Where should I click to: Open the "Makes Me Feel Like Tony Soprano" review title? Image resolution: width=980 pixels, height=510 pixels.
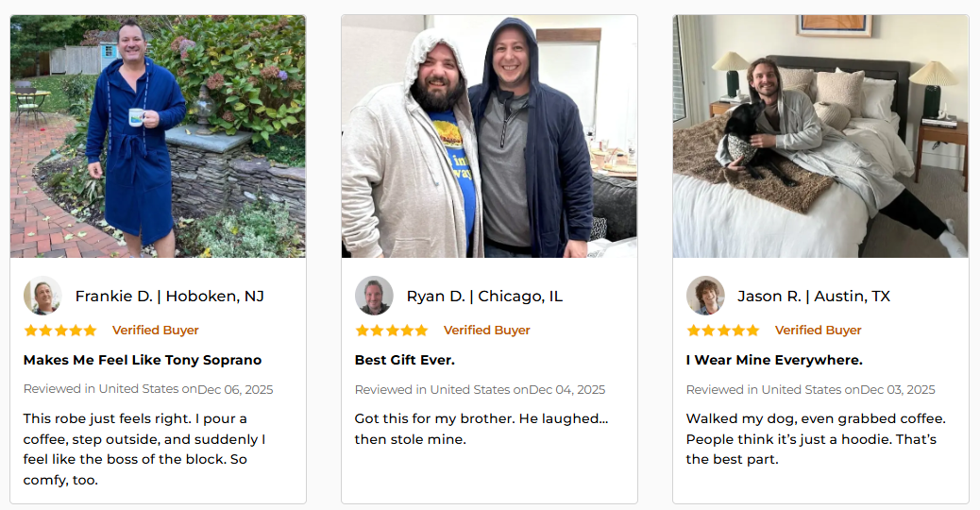click(x=143, y=360)
